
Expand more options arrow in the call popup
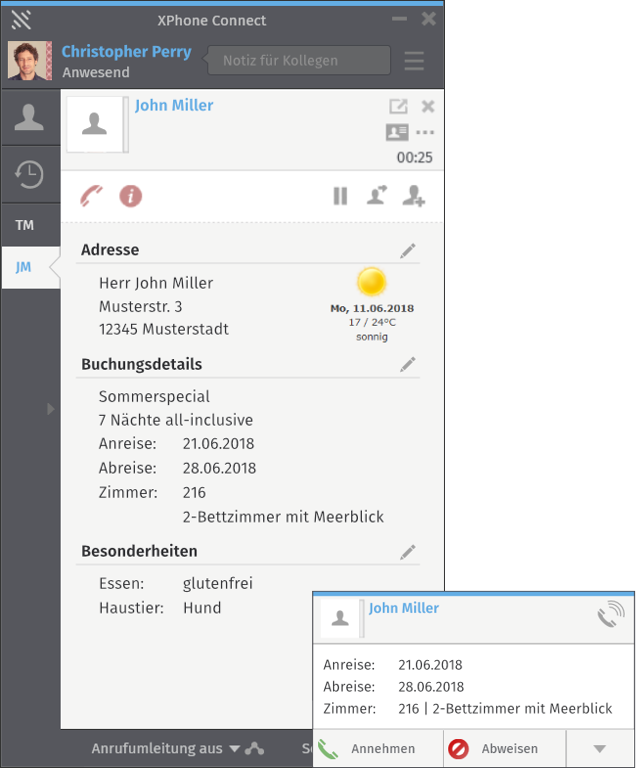coord(600,748)
